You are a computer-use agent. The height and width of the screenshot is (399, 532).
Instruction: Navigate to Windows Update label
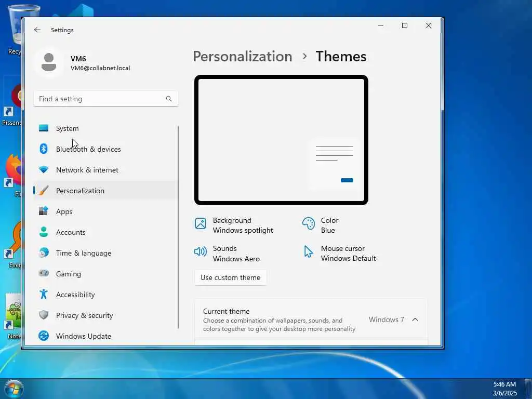tap(84, 336)
